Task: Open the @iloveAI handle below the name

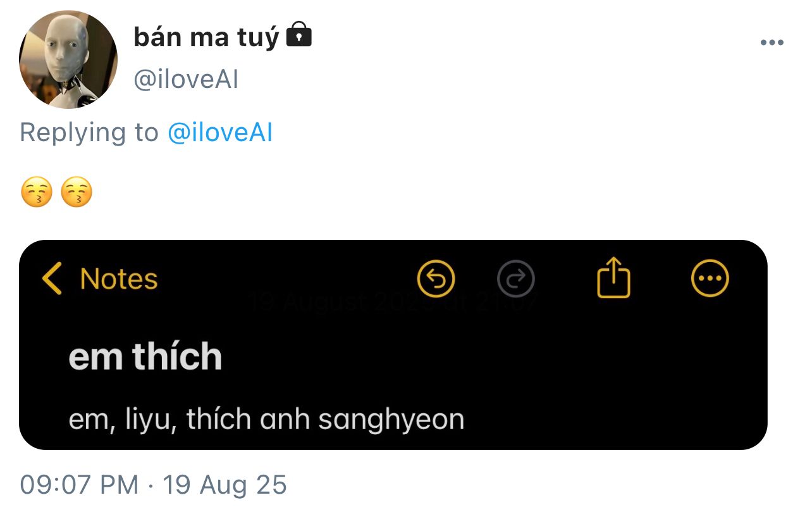Action: (186, 80)
